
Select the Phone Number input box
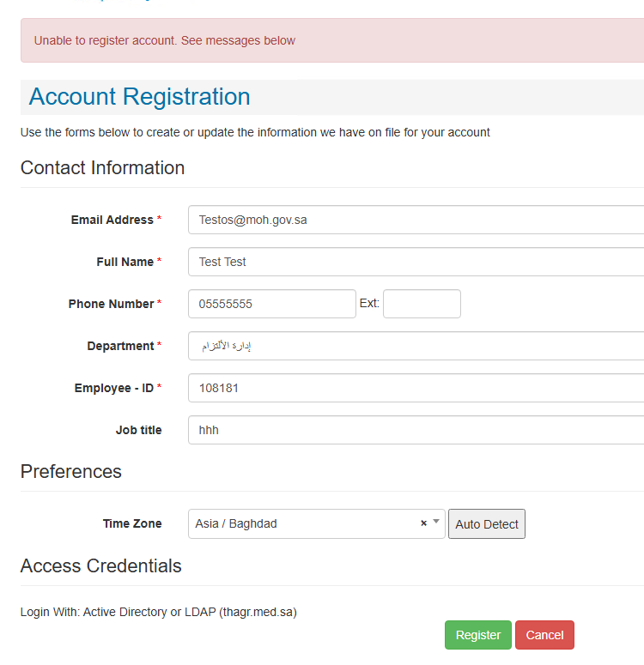(272, 304)
